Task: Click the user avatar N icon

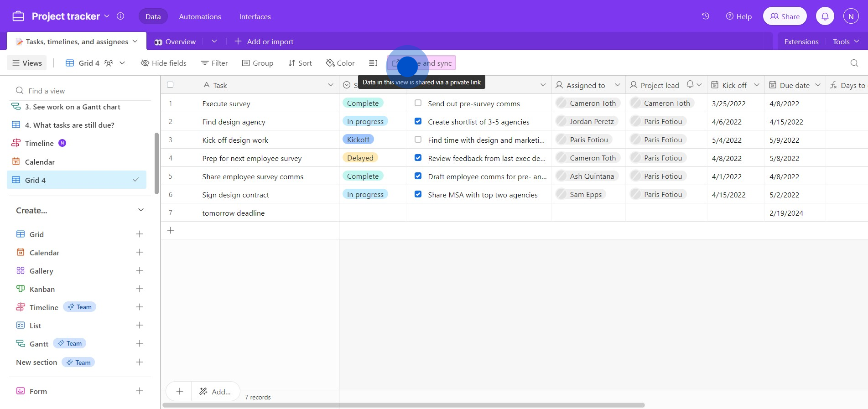Action: (x=851, y=16)
